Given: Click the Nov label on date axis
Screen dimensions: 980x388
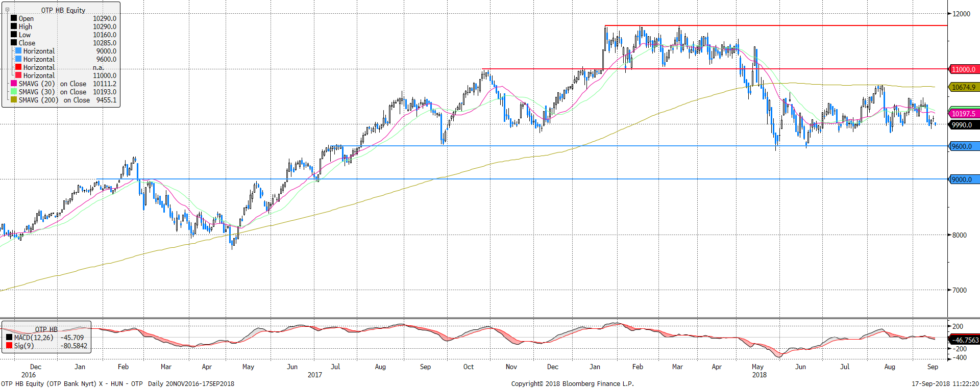Looking at the screenshot, I should click(x=511, y=367).
